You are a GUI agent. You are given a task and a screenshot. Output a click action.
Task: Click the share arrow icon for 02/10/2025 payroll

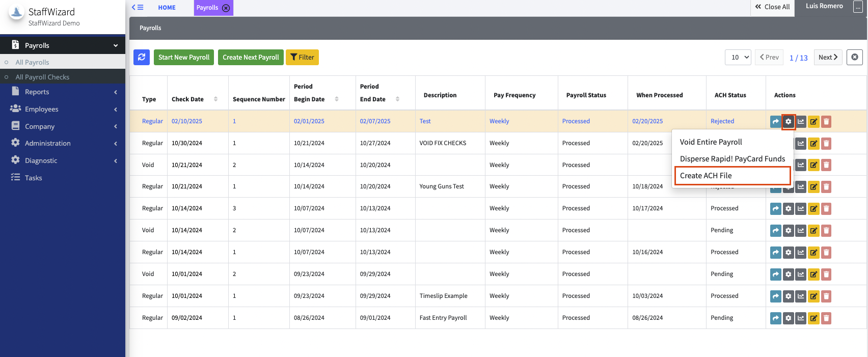776,121
